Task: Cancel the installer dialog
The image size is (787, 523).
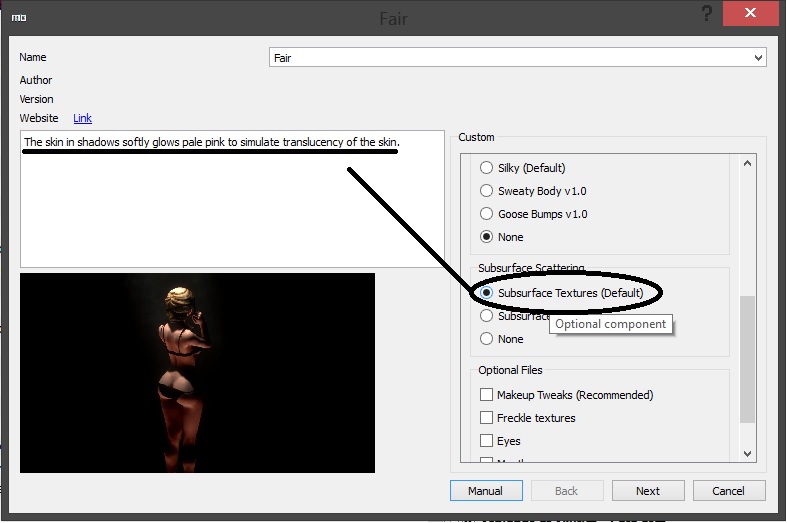Action: 729,491
